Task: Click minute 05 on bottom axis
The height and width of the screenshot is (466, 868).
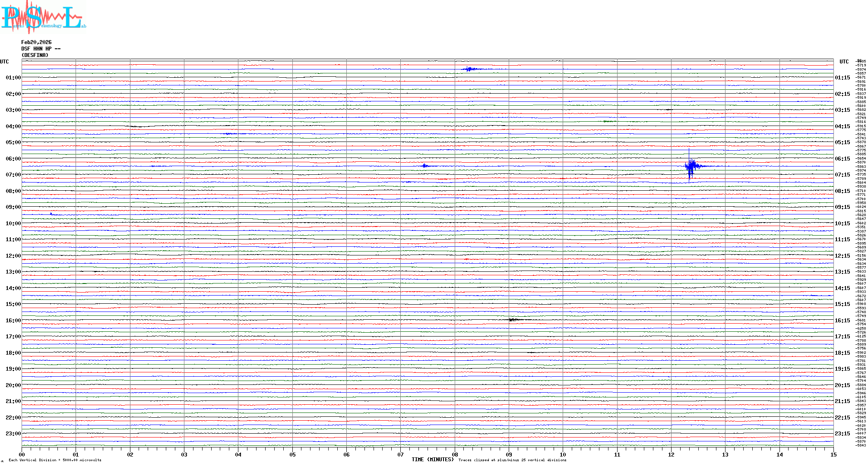Action: click(x=292, y=455)
